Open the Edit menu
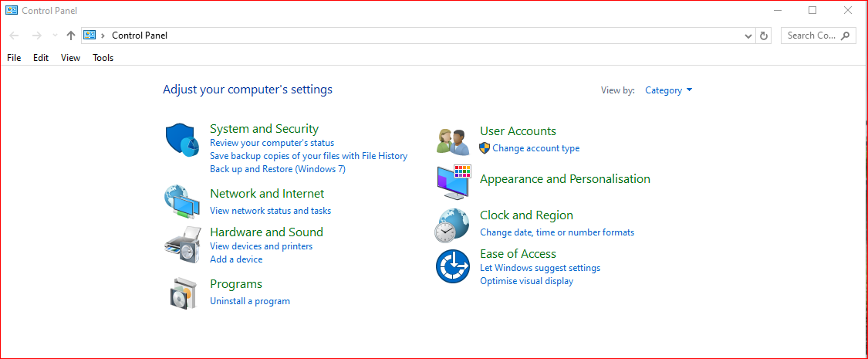 [41, 58]
